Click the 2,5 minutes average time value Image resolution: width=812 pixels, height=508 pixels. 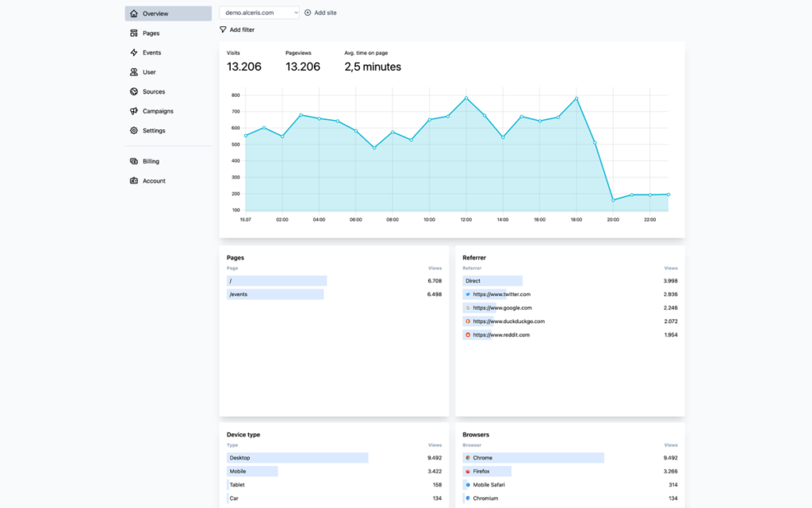click(373, 67)
